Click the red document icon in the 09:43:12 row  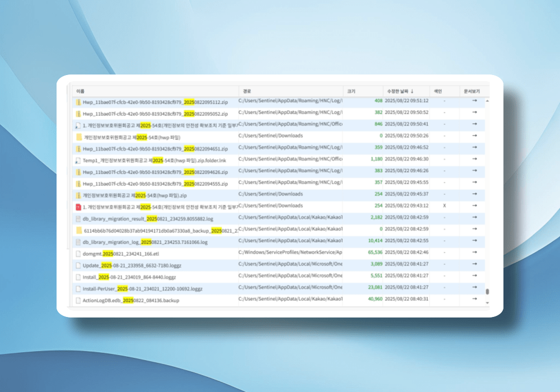(x=78, y=207)
